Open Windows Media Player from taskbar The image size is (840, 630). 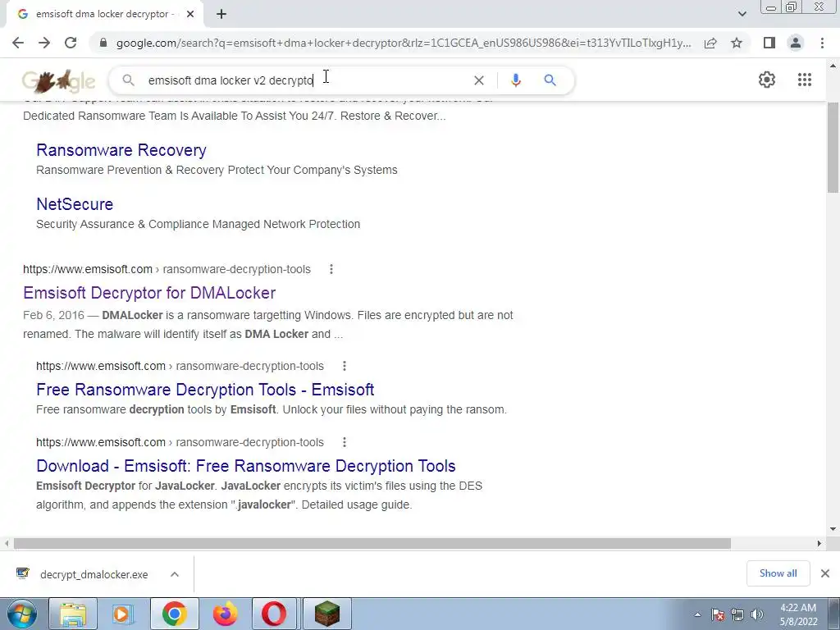[123, 614]
